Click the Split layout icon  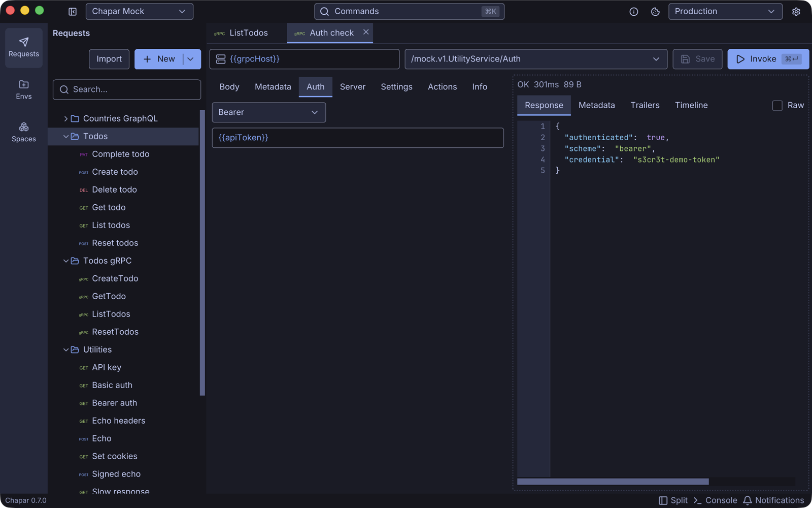pyautogui.click(x=663, y=500)
